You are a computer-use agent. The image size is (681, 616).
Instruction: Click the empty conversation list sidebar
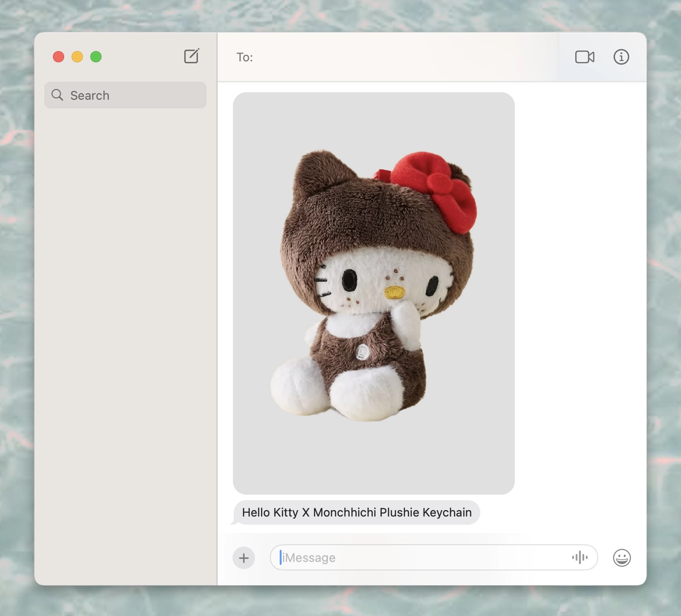click(126, 345)
